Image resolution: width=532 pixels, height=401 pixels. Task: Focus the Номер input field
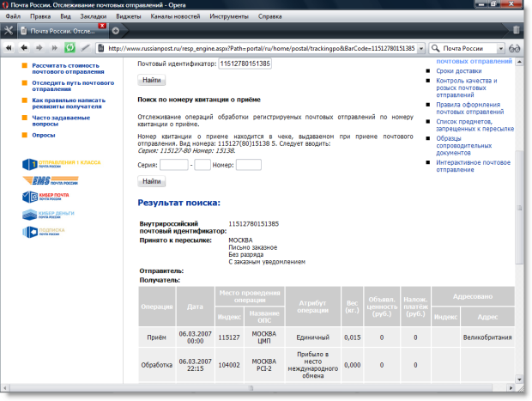pyautogui.click(x=248, y=165)
